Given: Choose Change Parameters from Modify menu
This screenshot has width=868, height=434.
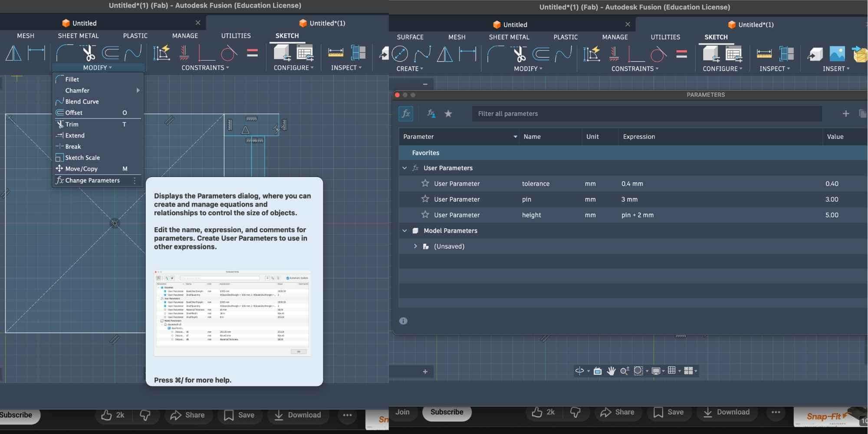Looking at the screenshot, I should [x=92, y=181].
